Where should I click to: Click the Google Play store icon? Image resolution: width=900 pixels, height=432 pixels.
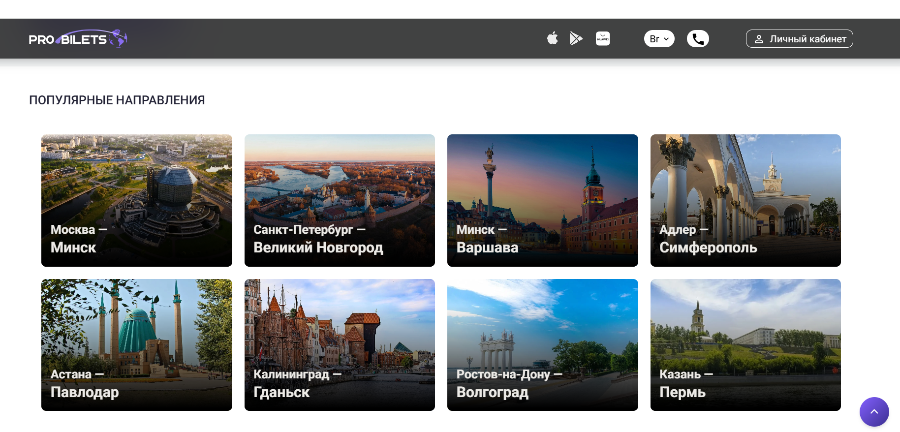pos(576,39)
